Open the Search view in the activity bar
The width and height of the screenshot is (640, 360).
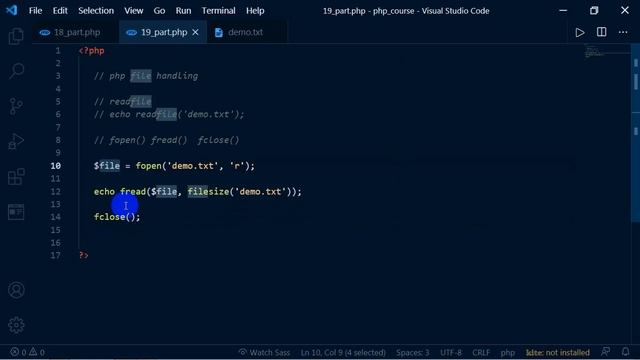pyautogui.click(x=16, y=71)
